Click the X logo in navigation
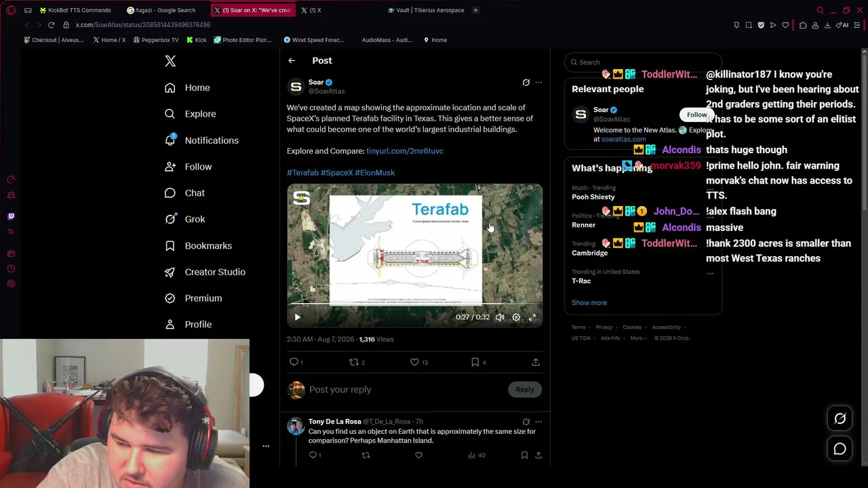The height and width of the screenshot is (488, 868). pos(170,61)
